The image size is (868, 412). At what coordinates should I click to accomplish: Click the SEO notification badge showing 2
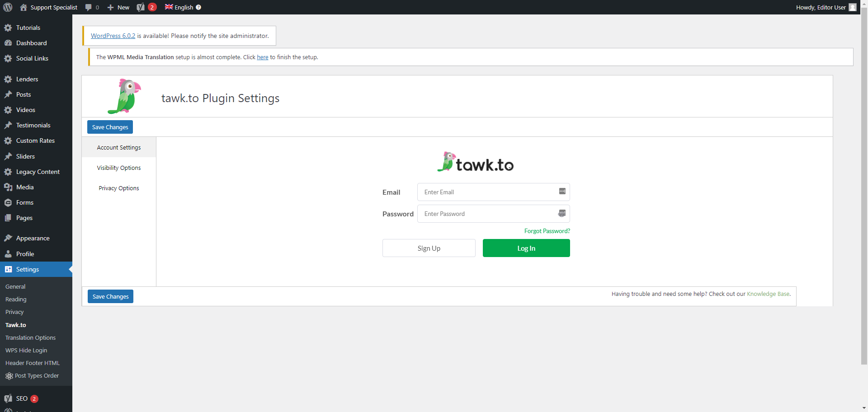point(34,398)
